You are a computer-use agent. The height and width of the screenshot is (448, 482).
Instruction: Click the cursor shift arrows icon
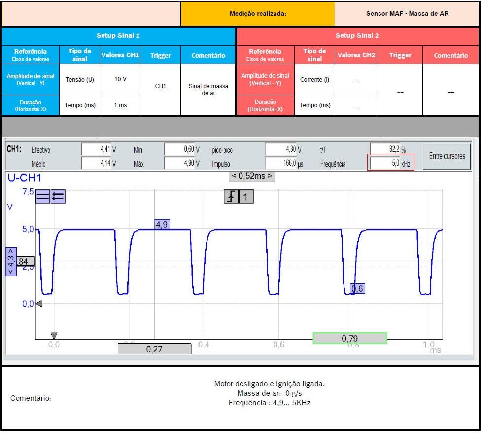[x=58, y=197]
